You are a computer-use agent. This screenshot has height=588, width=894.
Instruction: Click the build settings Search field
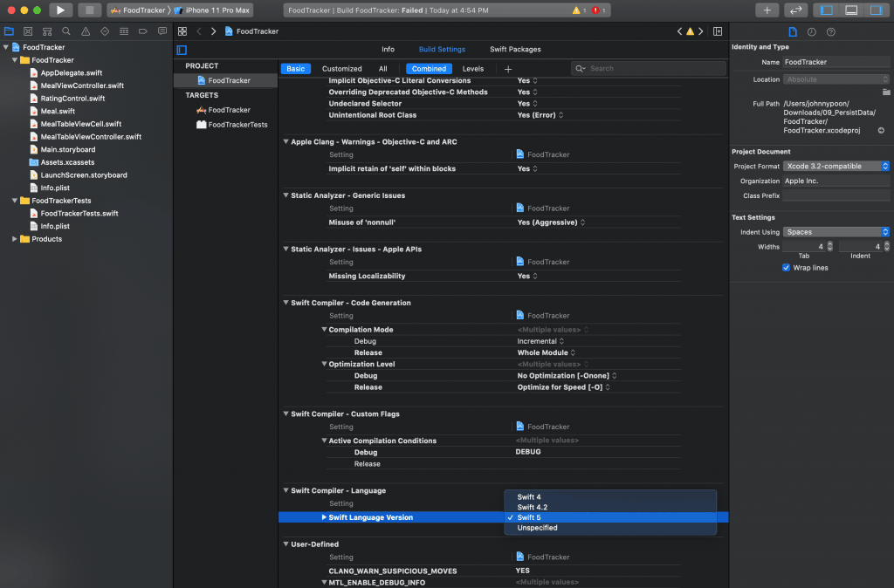point(649,69)
